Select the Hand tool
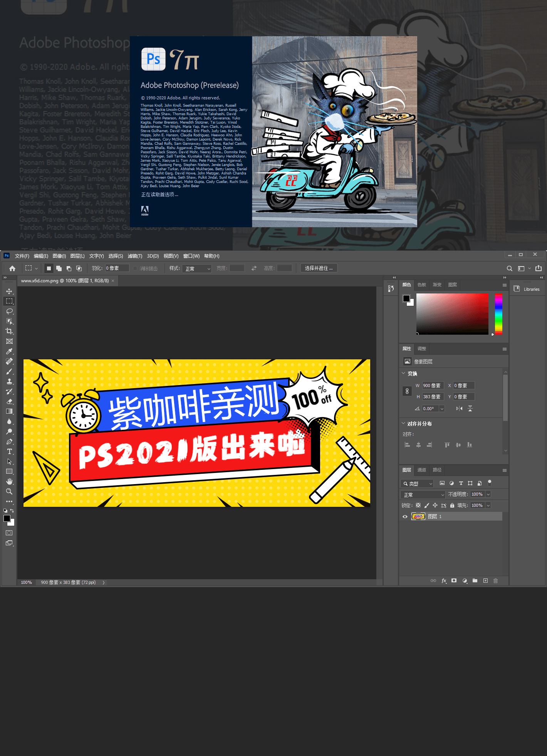547x756 pixels. tap(9, 481)
